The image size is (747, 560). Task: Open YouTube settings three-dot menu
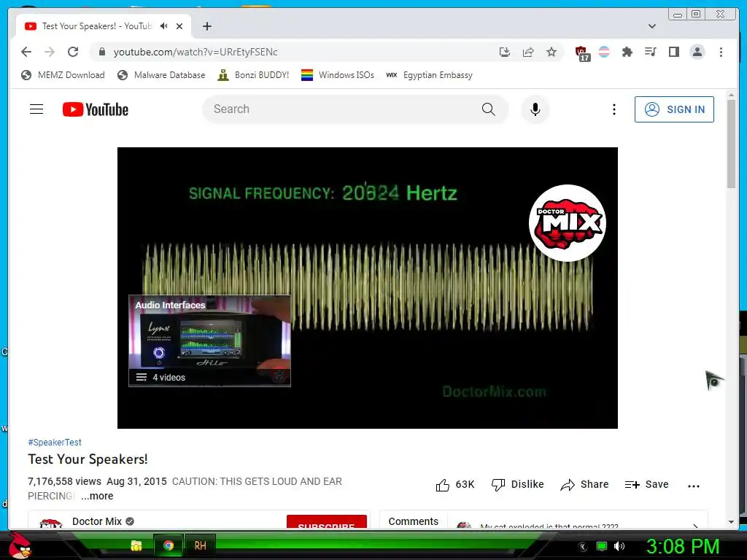point(614,109)
